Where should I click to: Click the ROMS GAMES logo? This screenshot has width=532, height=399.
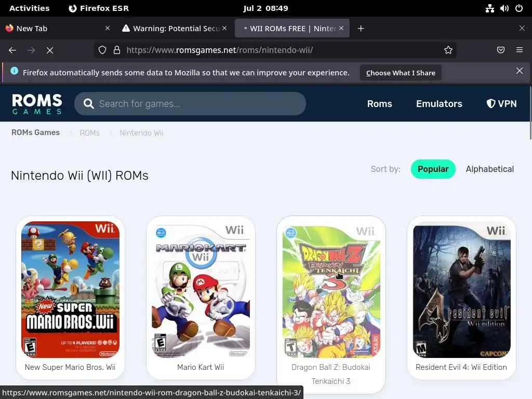[37, 103]
